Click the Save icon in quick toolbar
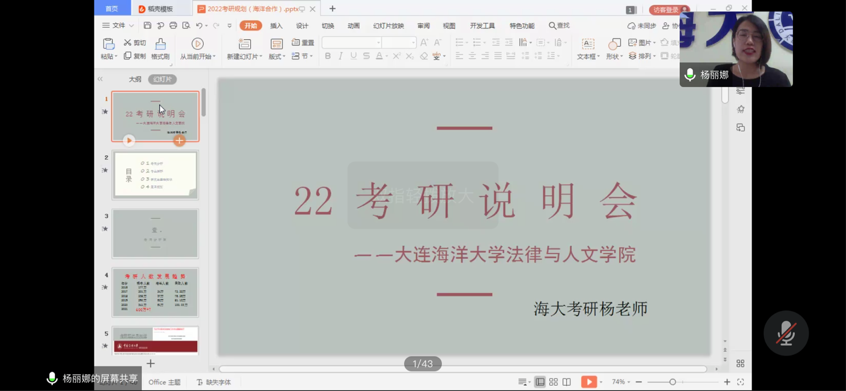 pos(148,25)
